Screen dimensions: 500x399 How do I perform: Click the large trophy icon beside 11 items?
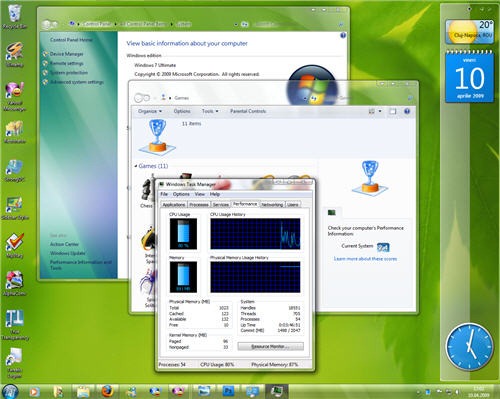pos(157,136)
